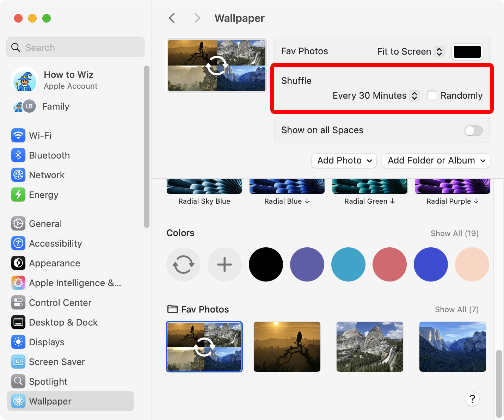Expand the Add Photo menu

tap(344, 161)
